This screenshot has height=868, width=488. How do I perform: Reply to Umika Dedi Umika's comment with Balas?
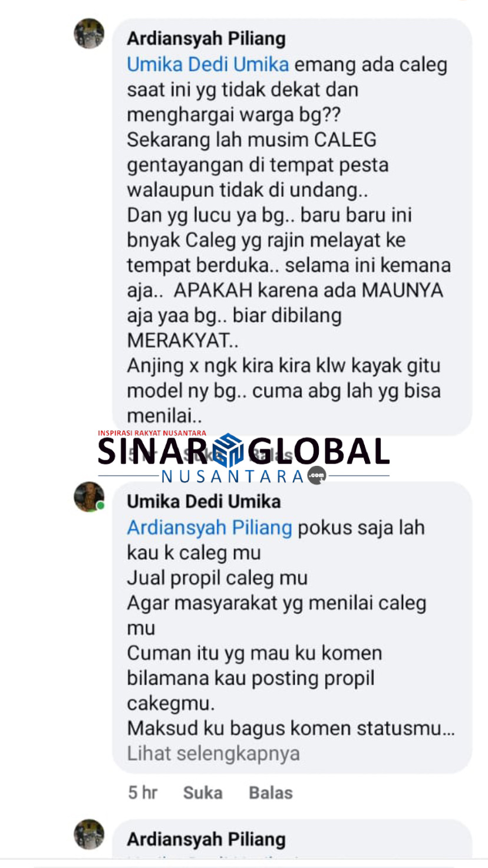[x=271, y=793]
